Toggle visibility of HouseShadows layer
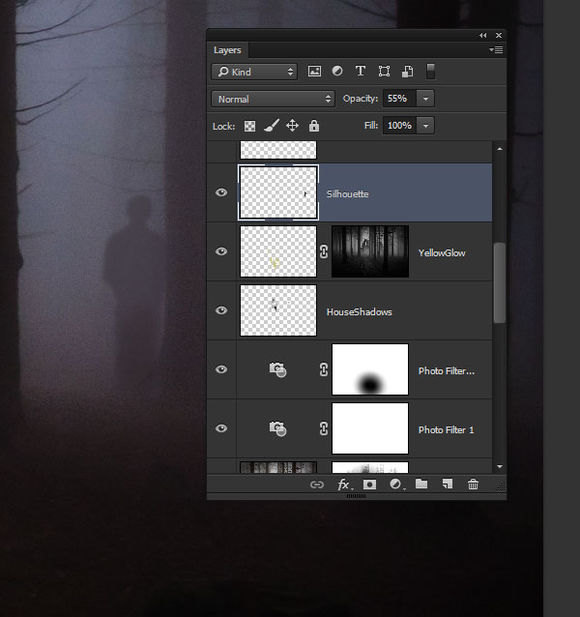The image size is (580, 617). [x=221, y=310]
